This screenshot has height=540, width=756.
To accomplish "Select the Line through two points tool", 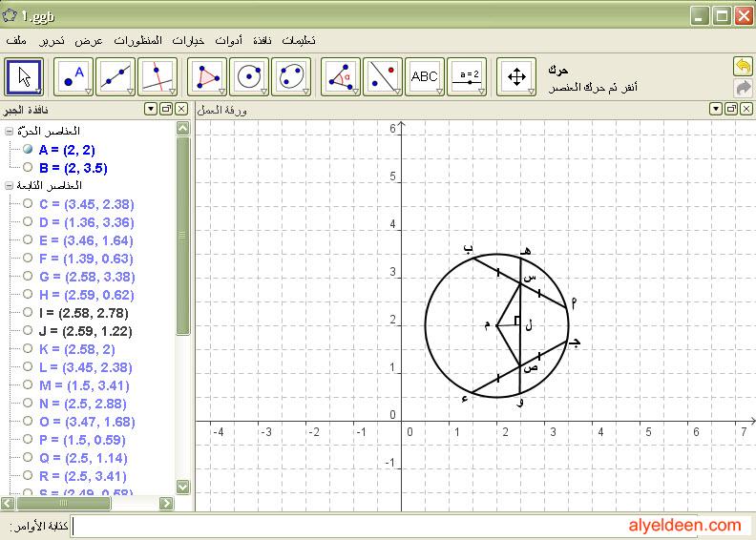I will [115, 76].
